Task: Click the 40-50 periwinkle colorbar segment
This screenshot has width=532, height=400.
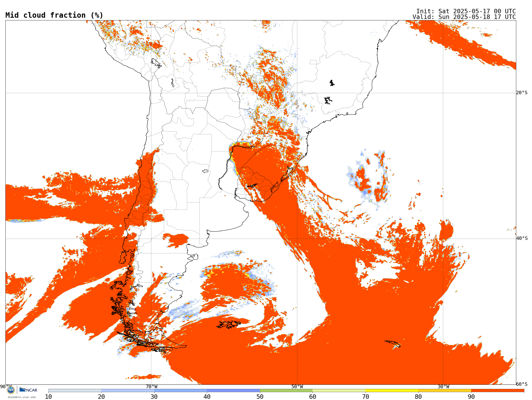Action: click(x=233, y=391)
